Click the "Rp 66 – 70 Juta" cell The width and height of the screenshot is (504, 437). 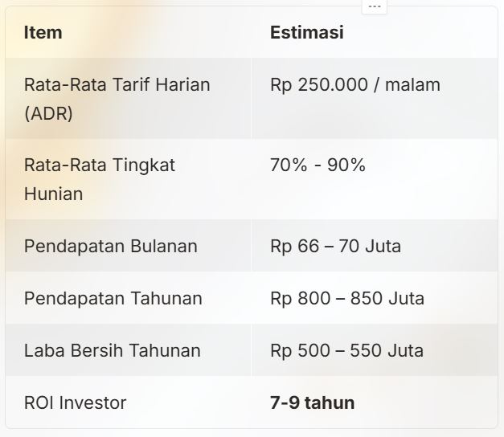point(335,246)
